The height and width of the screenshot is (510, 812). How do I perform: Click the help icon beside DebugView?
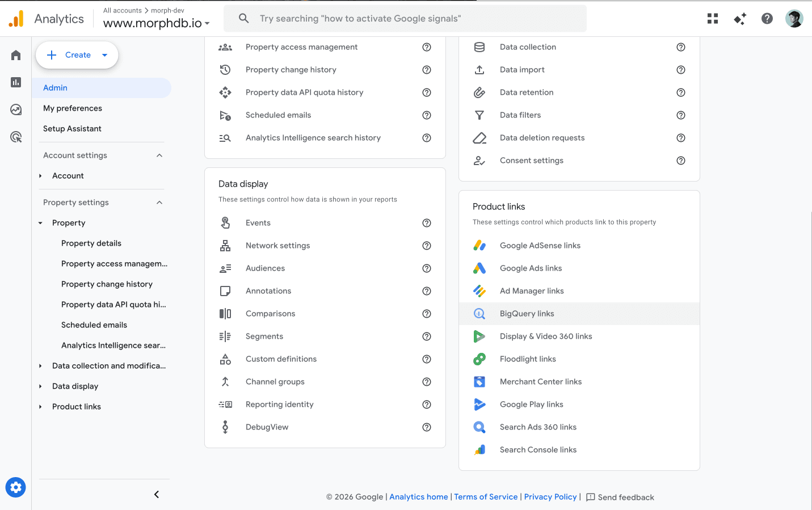(x=427, y=427)
